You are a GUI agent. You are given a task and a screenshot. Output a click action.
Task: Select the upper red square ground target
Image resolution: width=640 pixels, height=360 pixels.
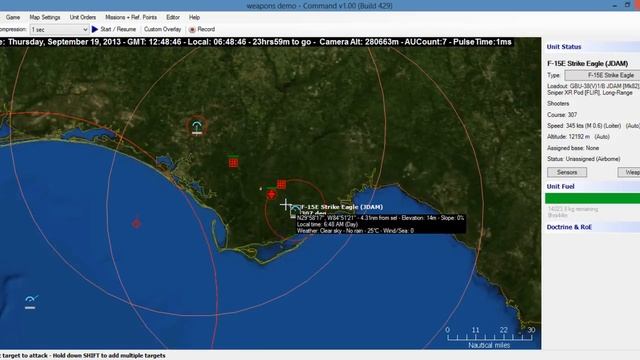[x=233, y=163]
